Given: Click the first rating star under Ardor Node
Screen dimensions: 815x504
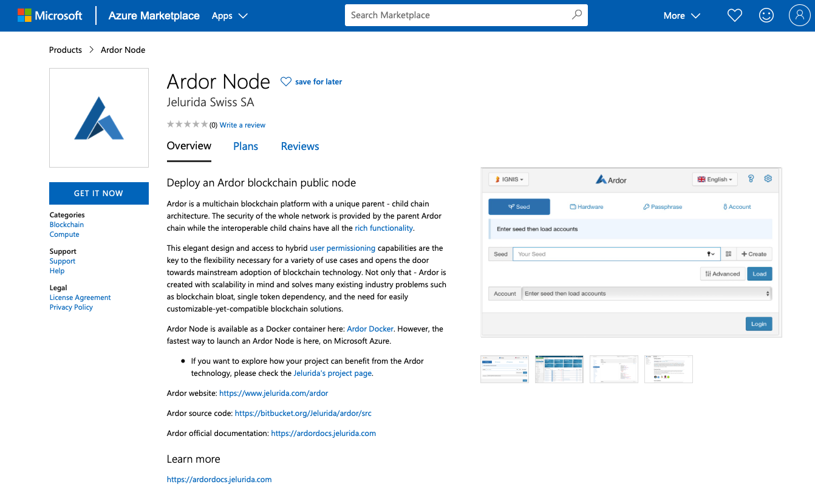Looking at the screenshot, I should (170, 124).
